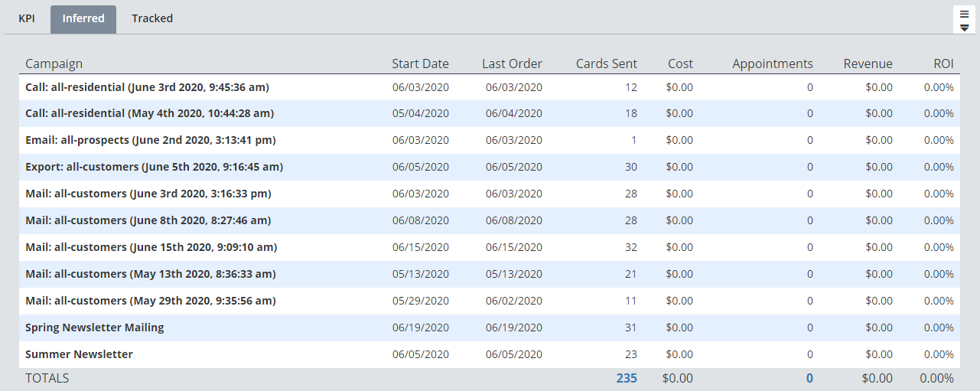Open Mail: all-customers June 15th campaign
This screenshot has width=980, height=391.
[x=151, y=247]
